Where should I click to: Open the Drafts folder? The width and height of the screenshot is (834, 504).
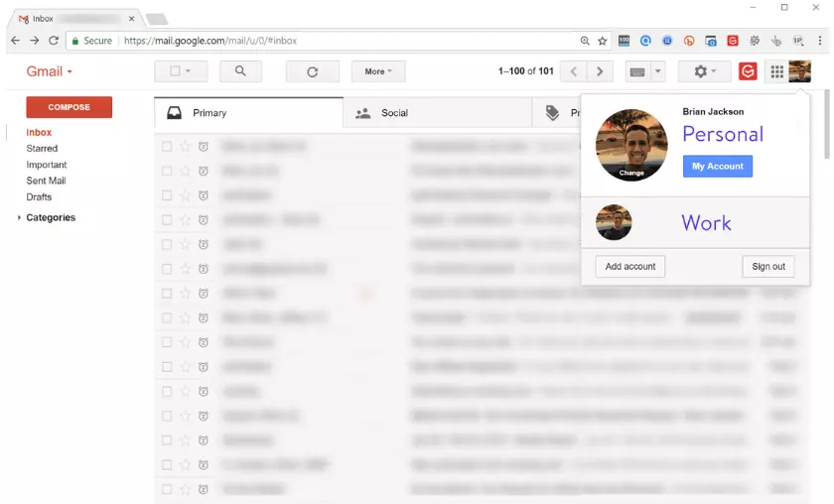point(39,196)
